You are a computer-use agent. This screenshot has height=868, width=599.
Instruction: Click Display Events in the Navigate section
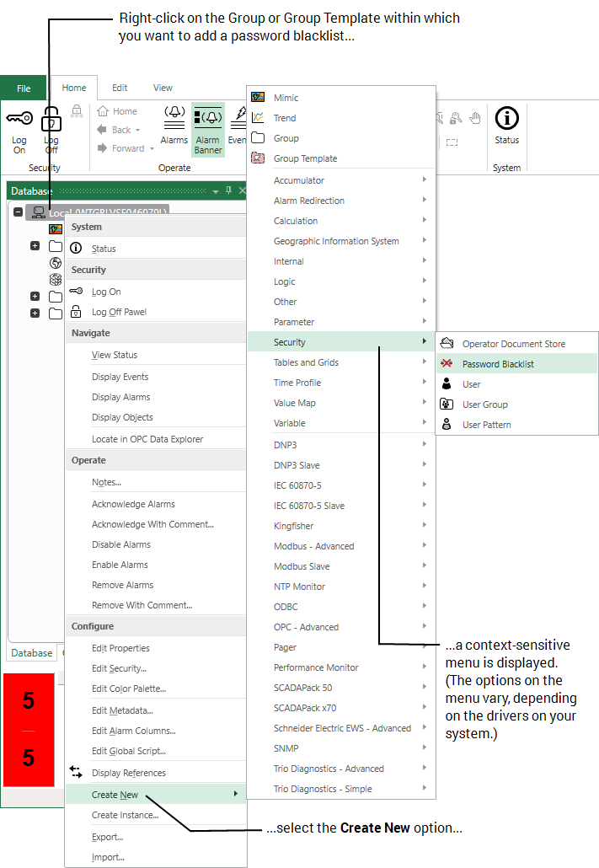[156, 377]
